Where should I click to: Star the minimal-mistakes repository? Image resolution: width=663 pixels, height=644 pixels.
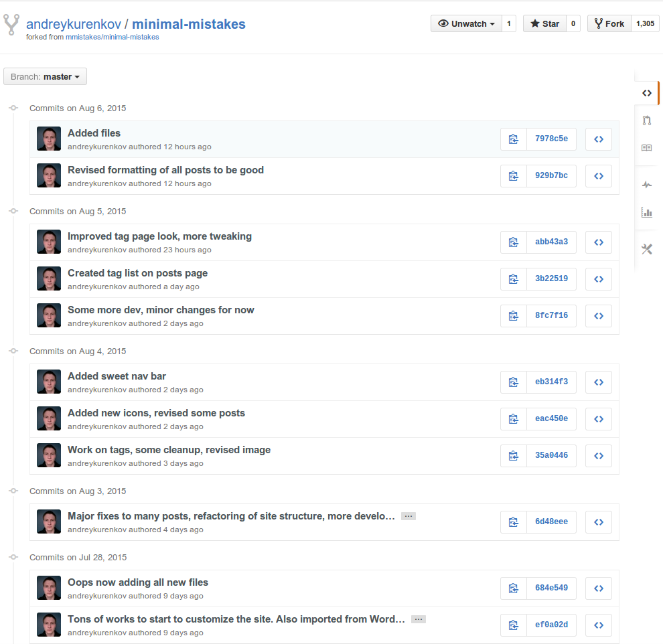(545, 23)
